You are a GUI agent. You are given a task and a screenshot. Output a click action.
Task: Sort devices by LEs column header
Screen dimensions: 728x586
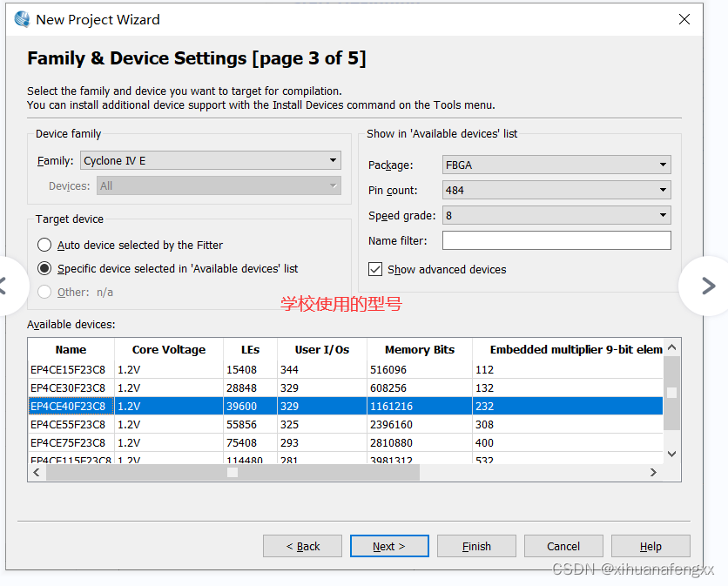(x=250, y=350)
